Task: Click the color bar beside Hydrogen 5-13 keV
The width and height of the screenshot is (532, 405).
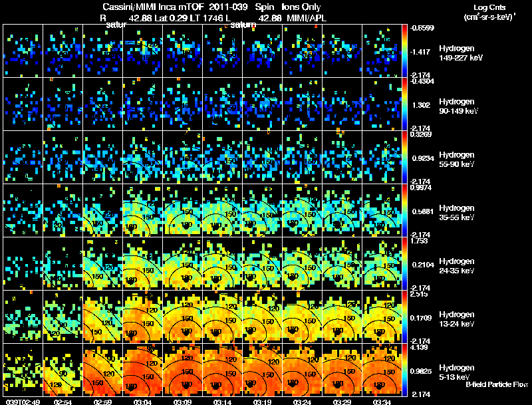Action: [404, 370]
